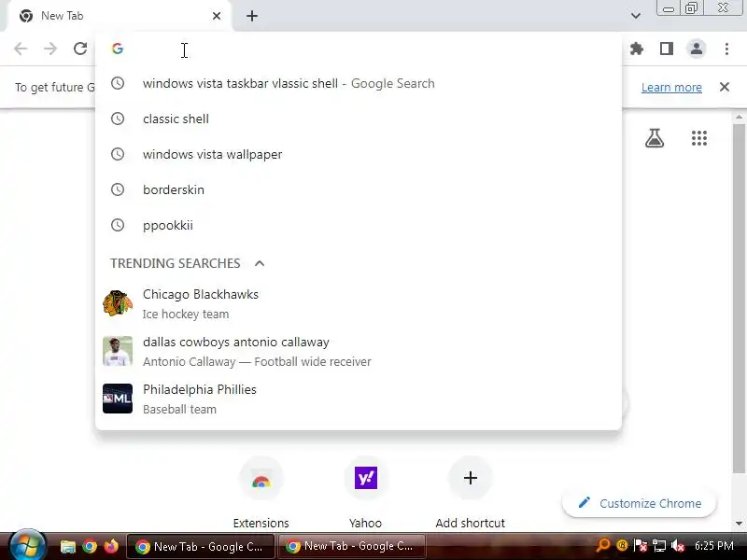
Task: Open the Windows Start orb
Action: point(27,546)
